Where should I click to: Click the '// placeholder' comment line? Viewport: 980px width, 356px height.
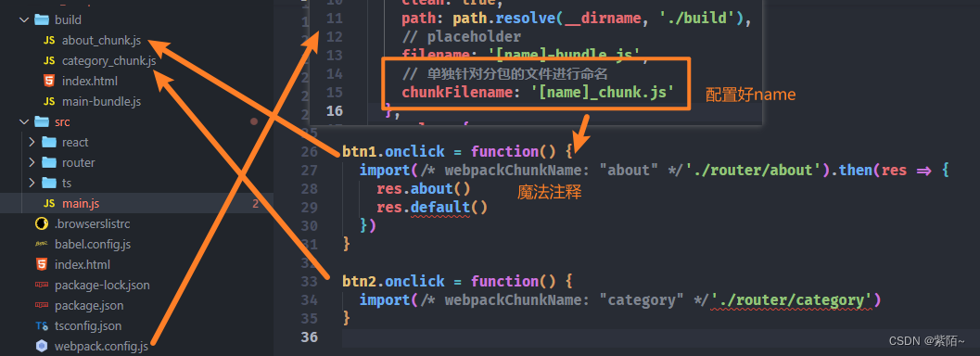point(461,37)
